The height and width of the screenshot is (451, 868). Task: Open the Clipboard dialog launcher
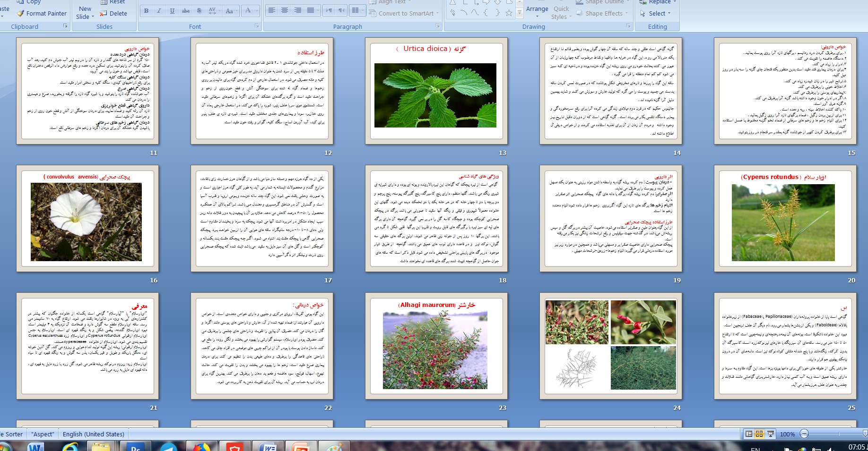(x=65, y=26)
